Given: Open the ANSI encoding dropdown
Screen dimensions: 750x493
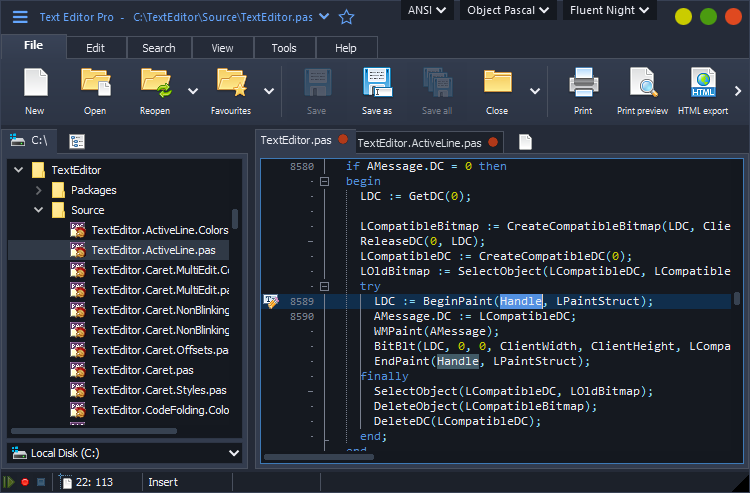Looking at the screenshot, I should coord(427,10).
